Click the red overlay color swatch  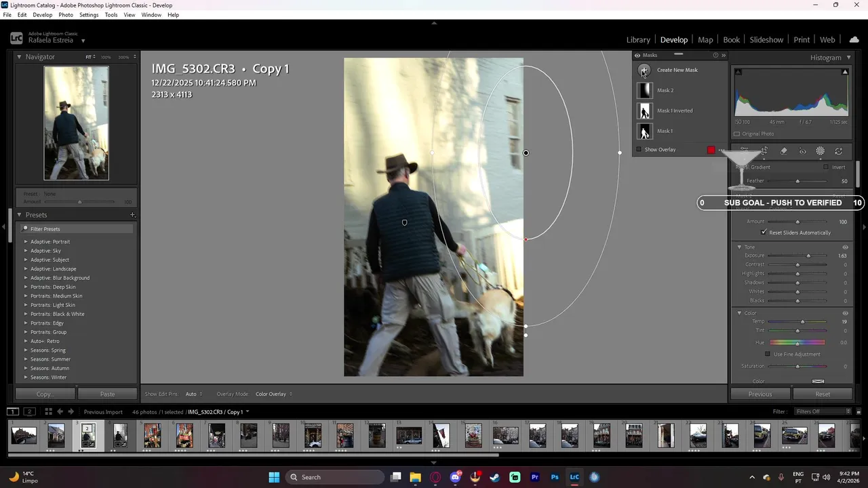711,150
